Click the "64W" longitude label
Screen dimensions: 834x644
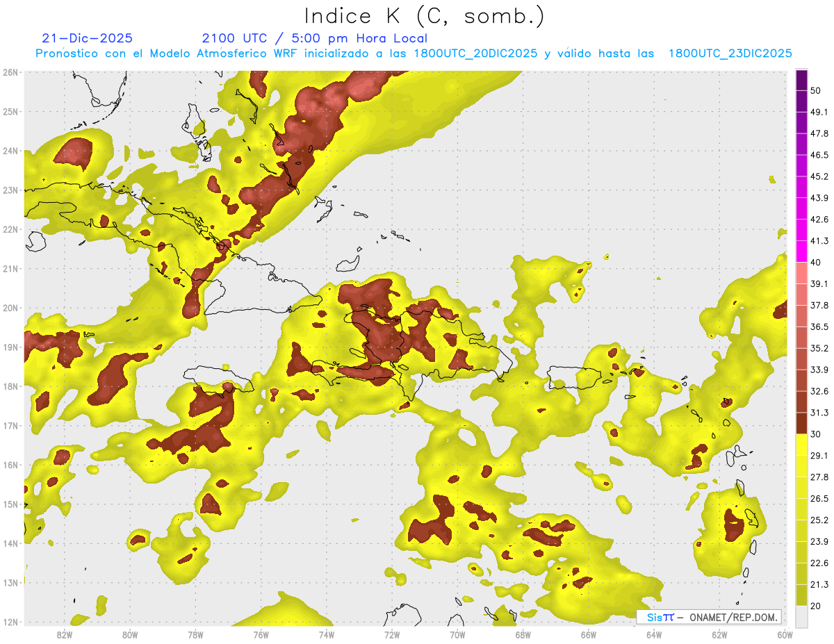coord(654,634)
